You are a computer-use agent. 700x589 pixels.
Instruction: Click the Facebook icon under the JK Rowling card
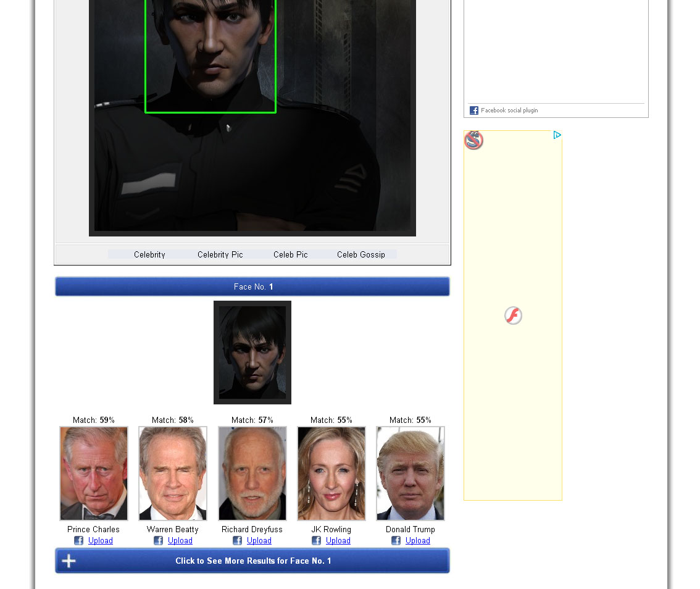pyautogui.click(x=316, y=540)
